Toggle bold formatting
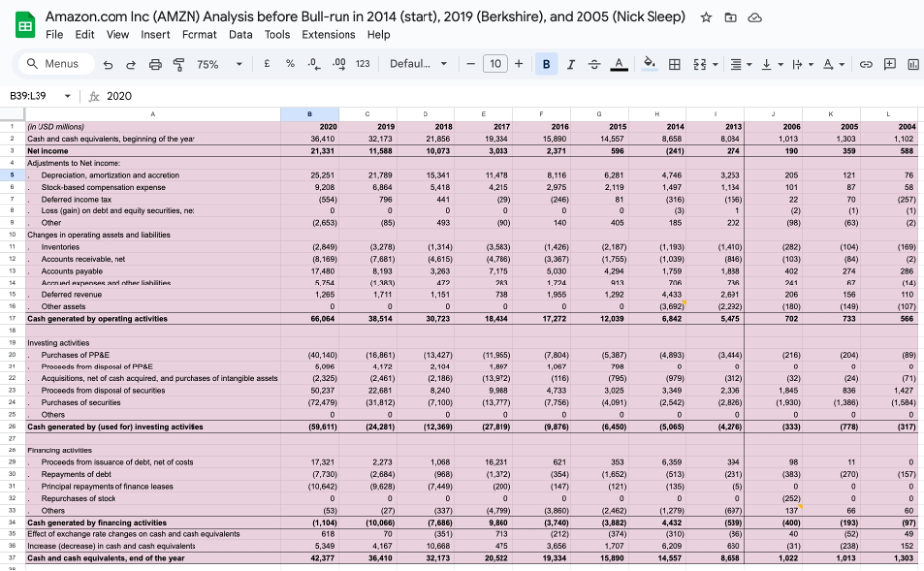The image size is (924, 571). 546,64
